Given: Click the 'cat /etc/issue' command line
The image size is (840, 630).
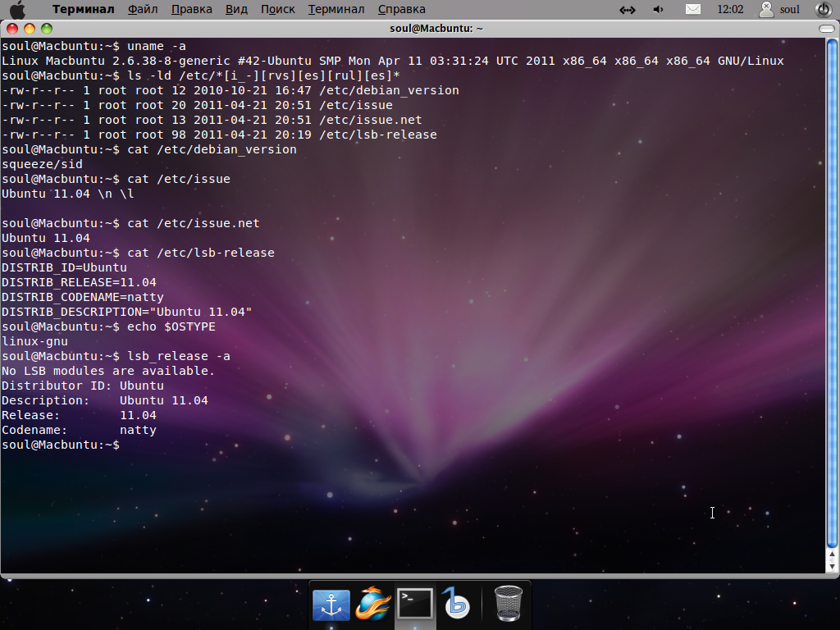Looking at the screenshot, I should pyautogui.click(x=116, y=179).
